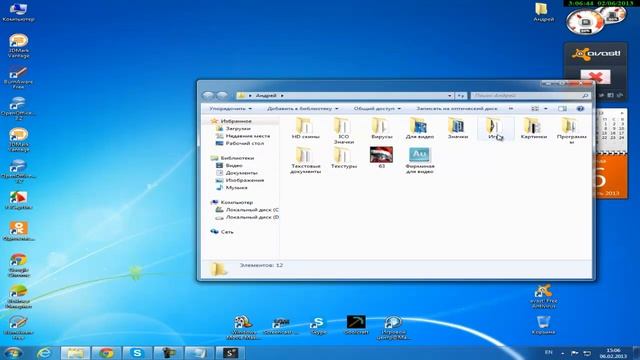Open the Значки folder
Viewport: 640px width, 360px height.
click(x=457, y=128)
